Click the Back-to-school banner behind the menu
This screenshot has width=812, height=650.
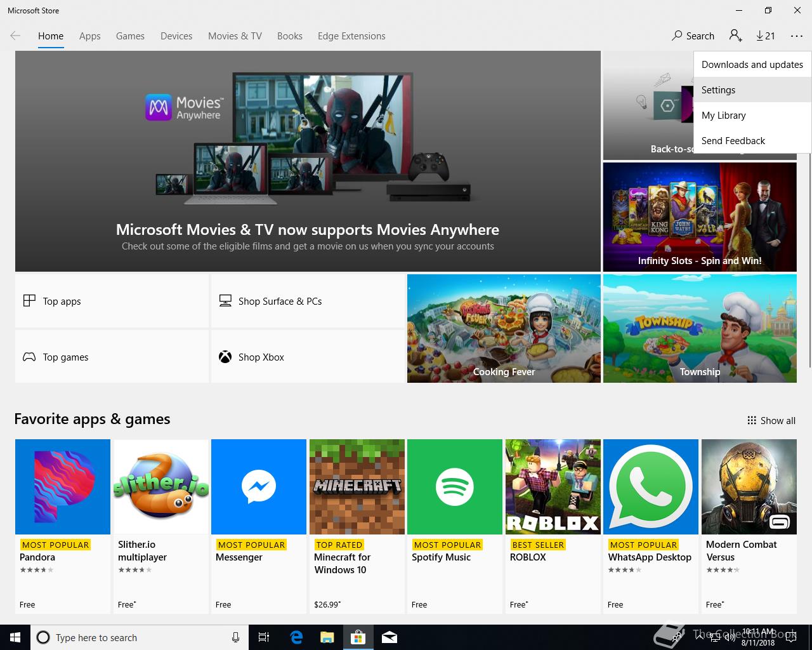(x=648, y=105)
